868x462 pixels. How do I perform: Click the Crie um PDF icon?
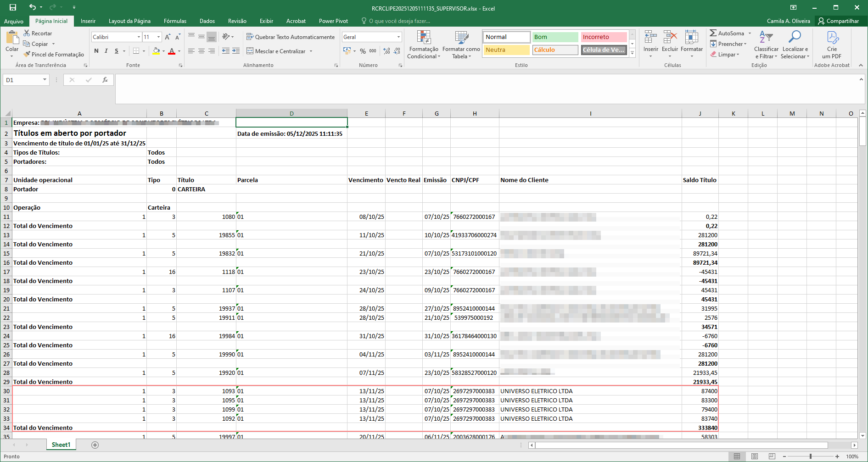(x=832, y=38)
